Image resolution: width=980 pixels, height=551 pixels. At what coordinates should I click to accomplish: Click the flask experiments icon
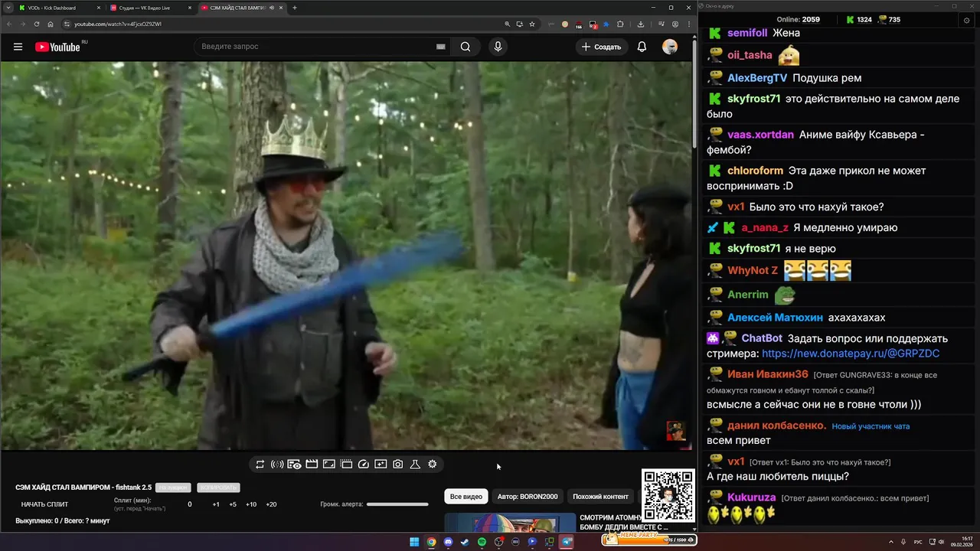coord(415,464)
